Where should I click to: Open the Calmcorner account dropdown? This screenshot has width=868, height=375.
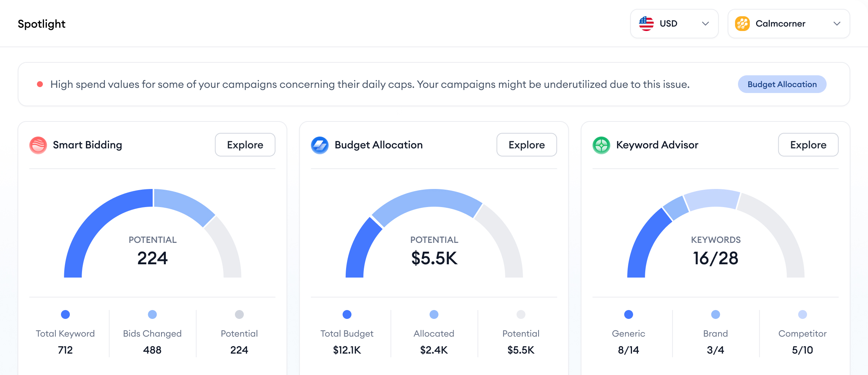click(789, 24)
